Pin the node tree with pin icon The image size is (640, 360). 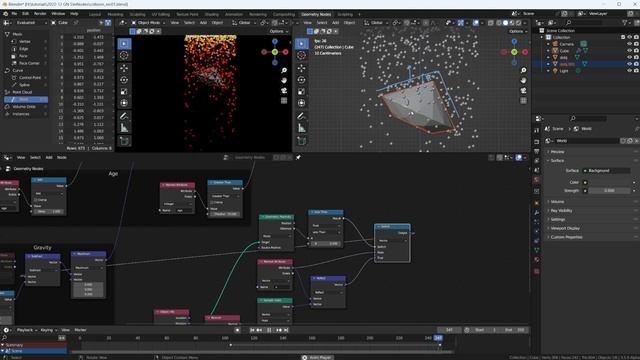coord(298,157)
